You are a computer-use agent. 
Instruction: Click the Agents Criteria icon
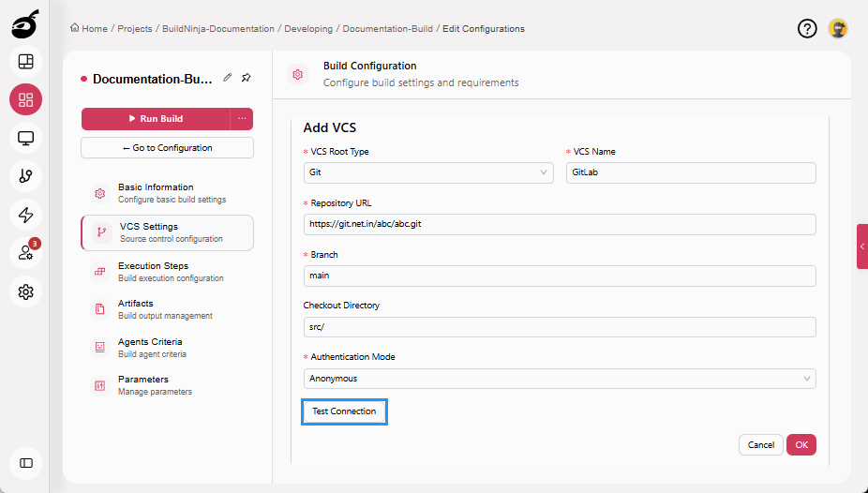click(x=99, y=348)
